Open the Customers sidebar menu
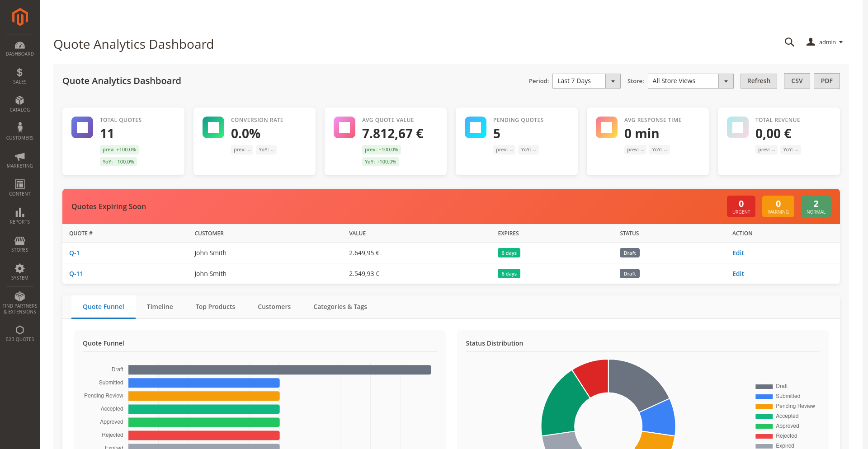 pyautogui.click(x=20, y=132)
